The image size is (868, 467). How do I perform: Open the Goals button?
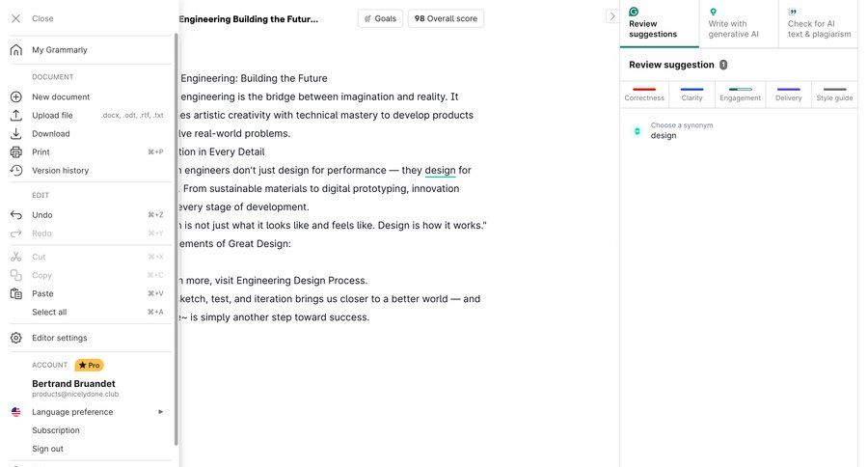tap(380, 18)
